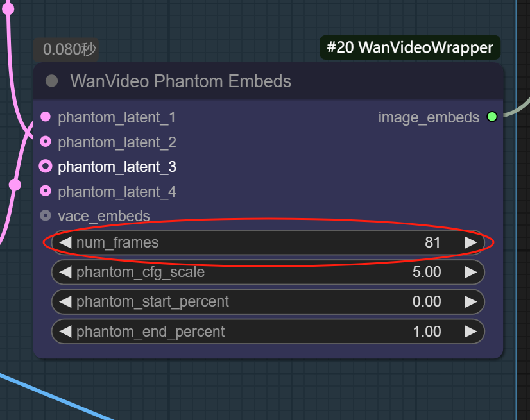The image size is (530, 420).
Task: Increase phantom_start_percent with right arrow
Action: pos(471,301)
